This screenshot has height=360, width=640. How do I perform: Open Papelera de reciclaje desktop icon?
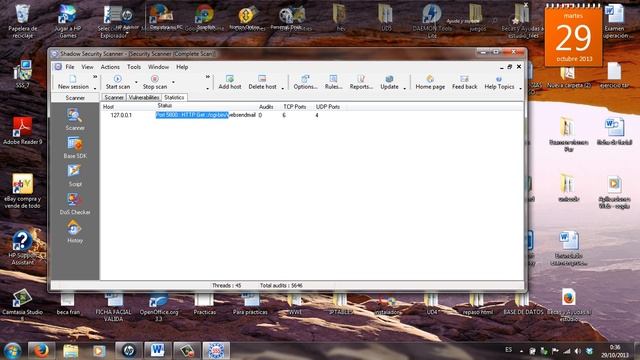[22, 21]
